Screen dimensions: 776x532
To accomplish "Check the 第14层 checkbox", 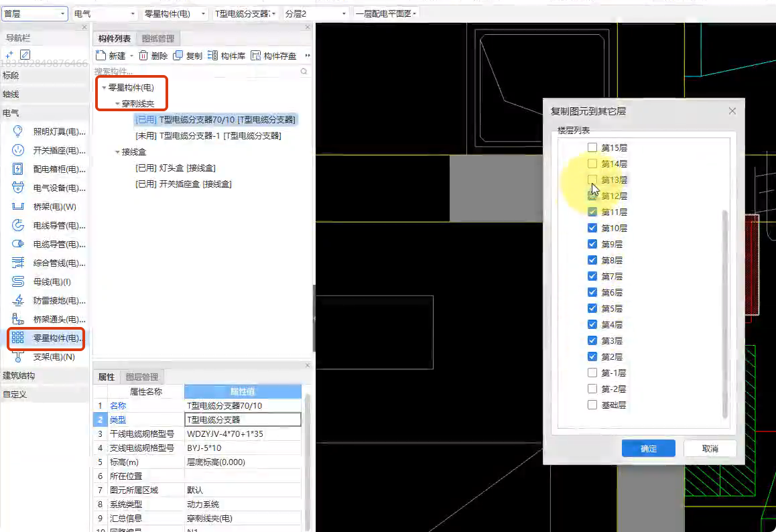I will [x=592, y=163].
